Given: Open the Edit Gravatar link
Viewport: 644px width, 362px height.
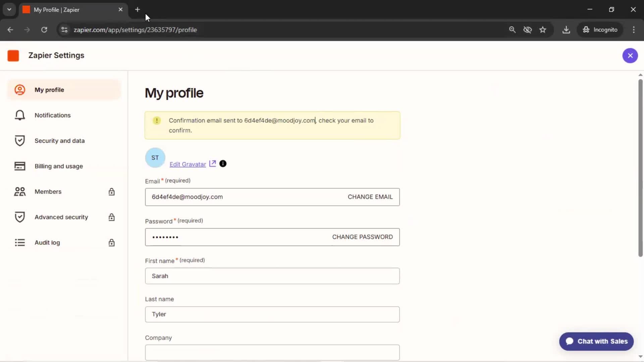Looking at the screenshot, I should pos(188,164).
